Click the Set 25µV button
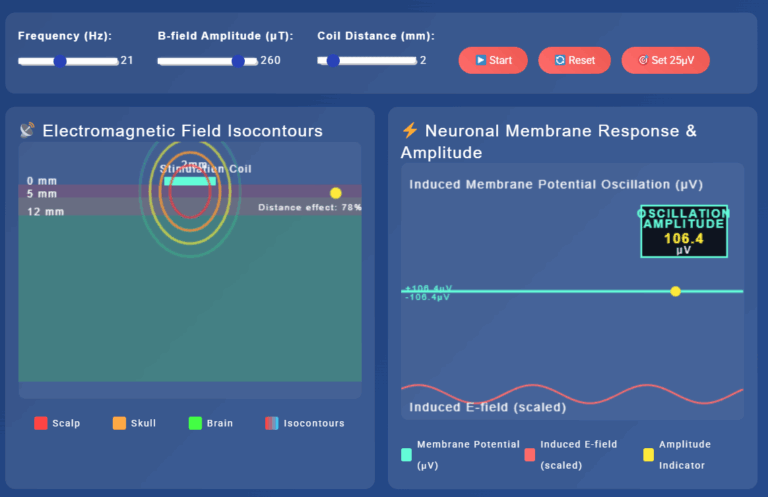The height and width of the screenshot is (497, 768). 665,60
